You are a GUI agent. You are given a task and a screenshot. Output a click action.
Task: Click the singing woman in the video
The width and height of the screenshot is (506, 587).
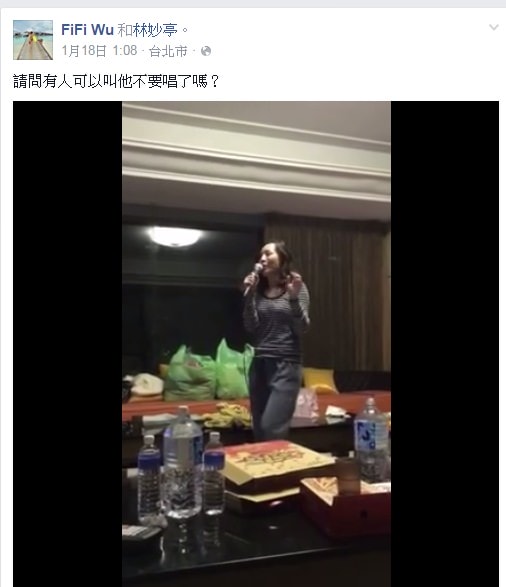[x=275, y=341]
